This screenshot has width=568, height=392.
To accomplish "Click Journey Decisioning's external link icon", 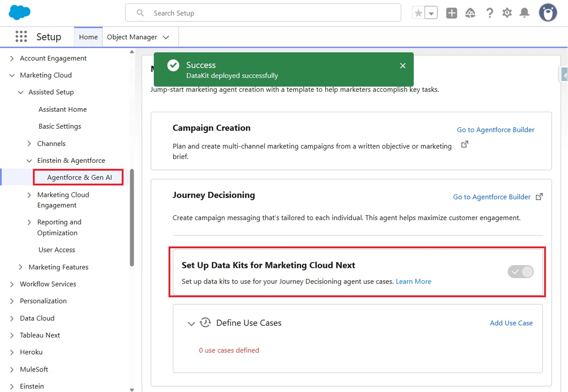I will click(539, 196).
